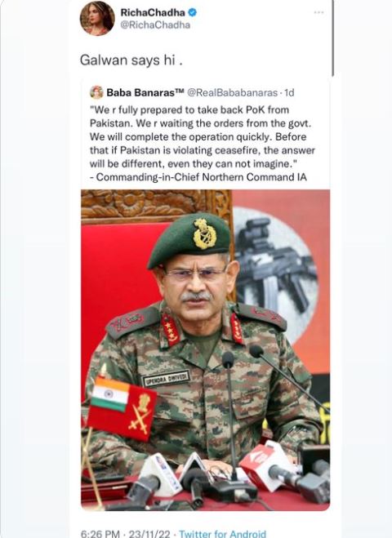Click the Indian tricolour table flag
The height and width of the screenshot is (538, 392).
(111, 393)
